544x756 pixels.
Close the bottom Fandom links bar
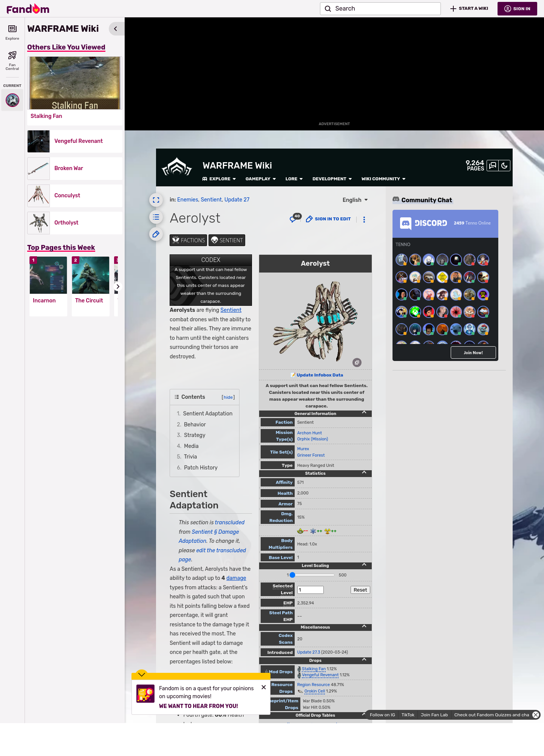click(x=536, y=715)
